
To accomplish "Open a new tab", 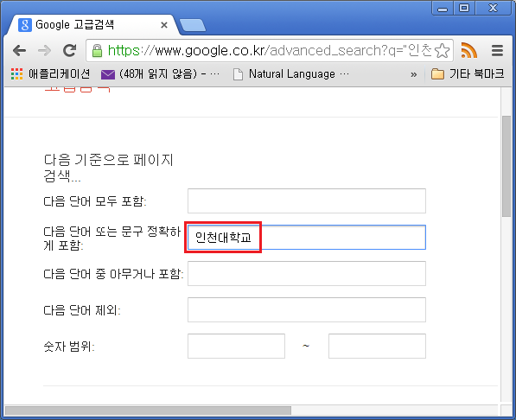I will tap(193, 25).
